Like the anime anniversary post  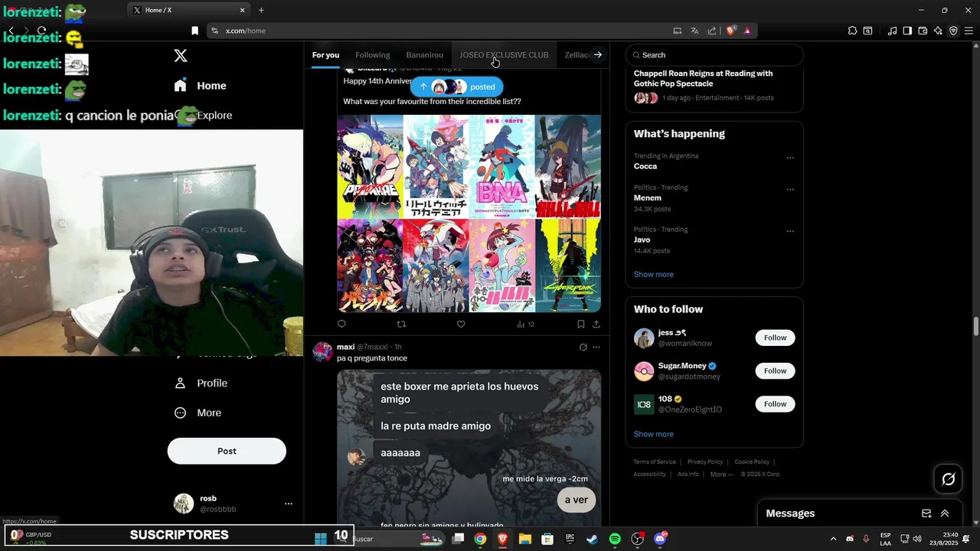[461, 324]
